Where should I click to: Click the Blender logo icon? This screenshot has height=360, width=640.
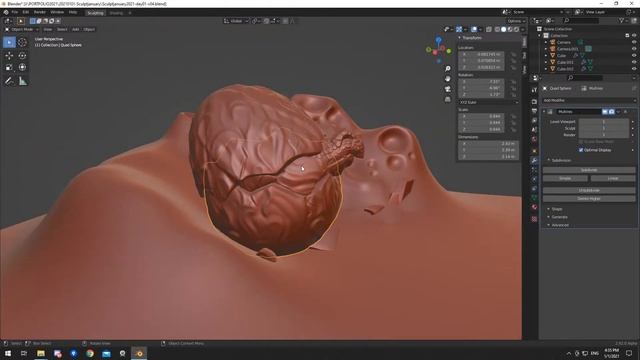[6, 12]
